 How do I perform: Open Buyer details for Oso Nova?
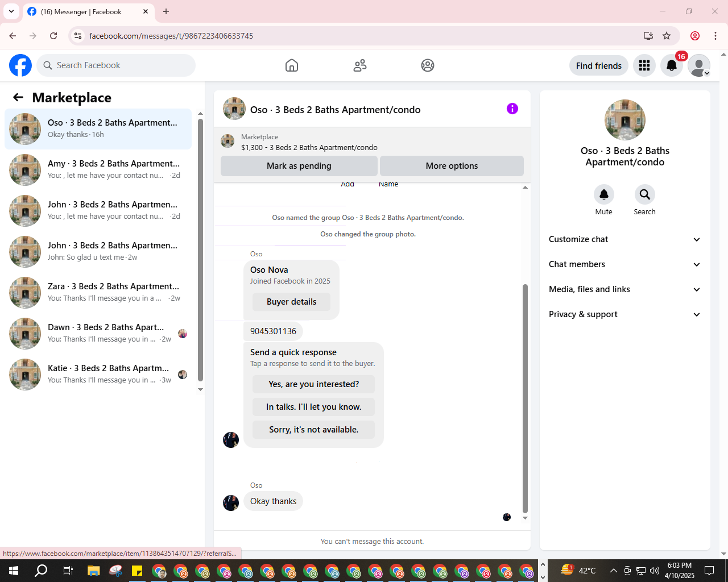click(x=292, y=302)
